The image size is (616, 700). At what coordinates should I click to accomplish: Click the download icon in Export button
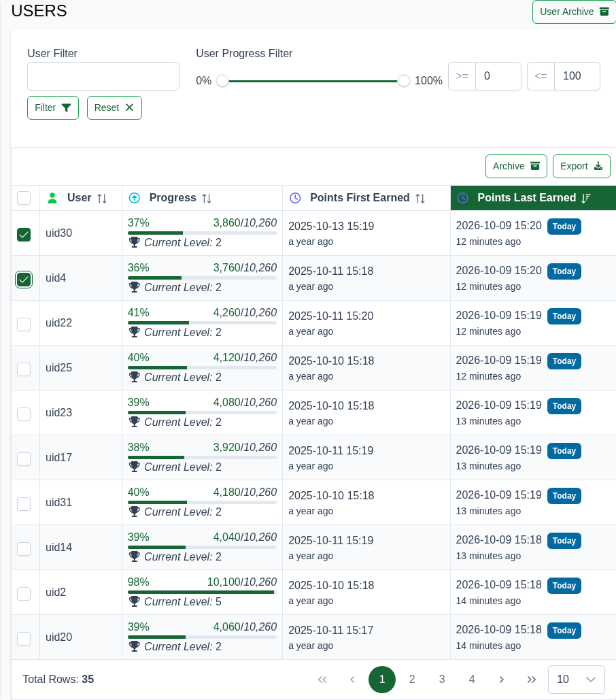click(x=598, y=166)
